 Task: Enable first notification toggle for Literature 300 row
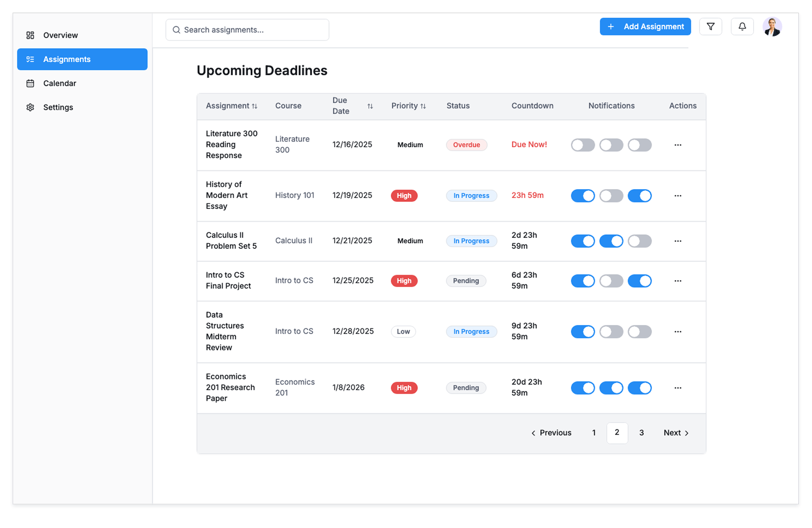click(583, 145)
